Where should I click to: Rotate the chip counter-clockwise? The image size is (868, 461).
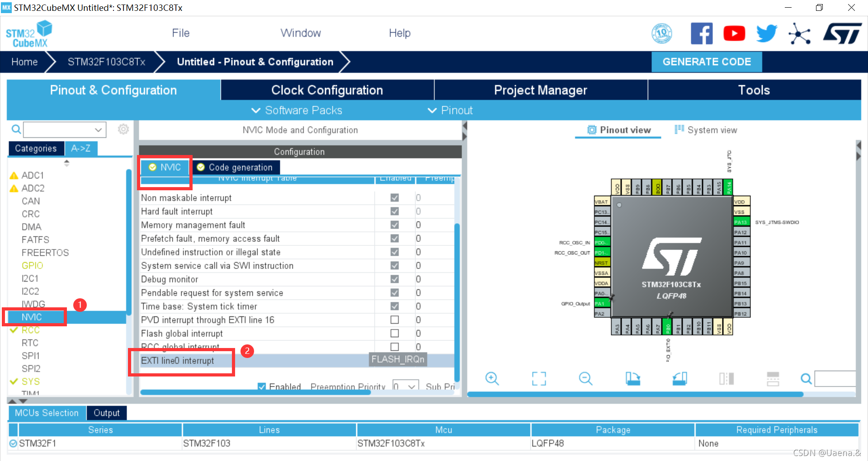(679, 378)
